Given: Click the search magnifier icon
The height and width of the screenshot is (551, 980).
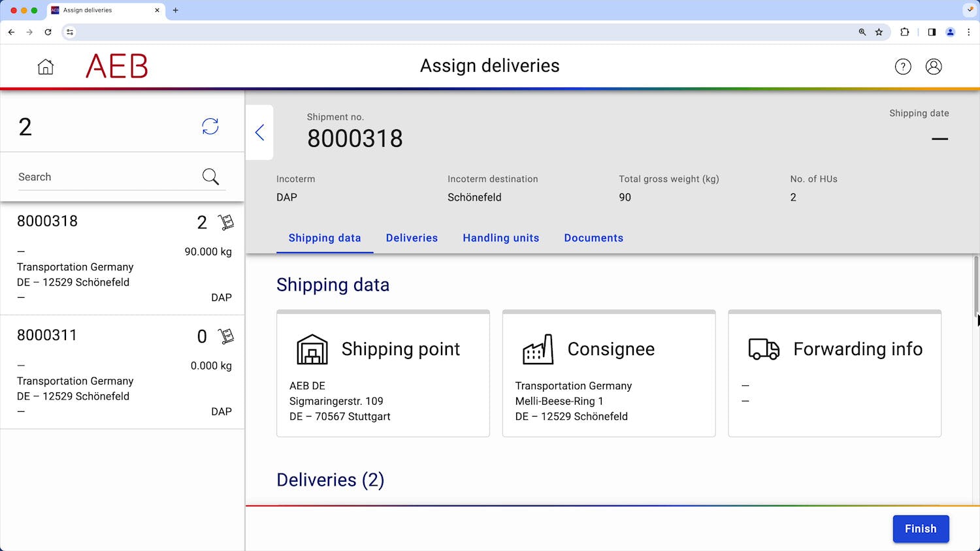Looking at the screenshot, I should point(210,176).
